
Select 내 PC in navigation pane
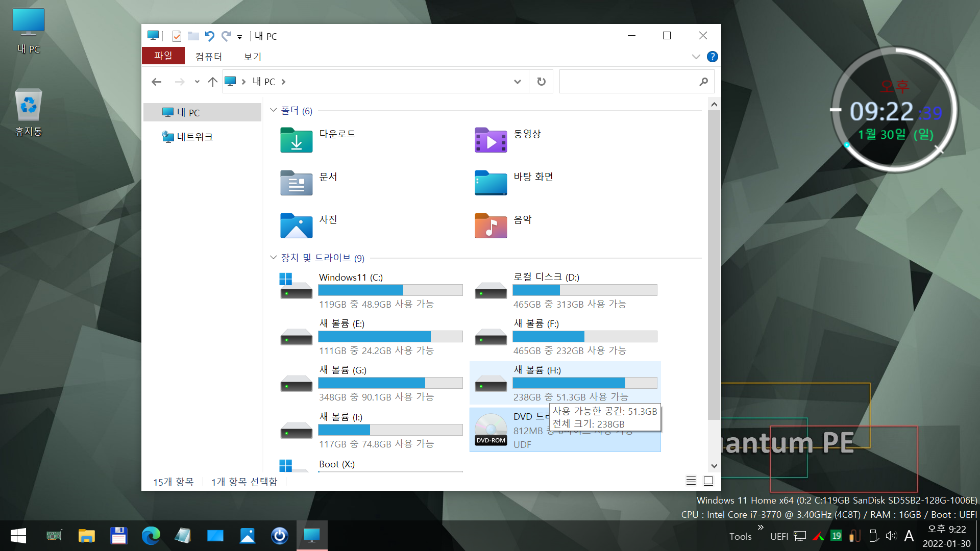202,112
